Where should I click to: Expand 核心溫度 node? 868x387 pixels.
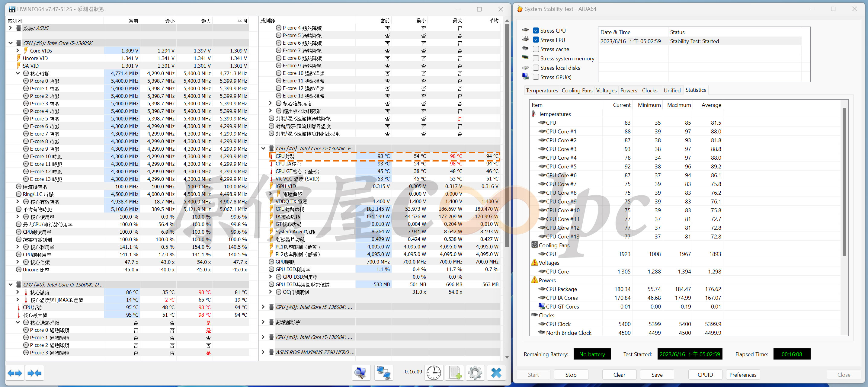click(x=18, y=292)
